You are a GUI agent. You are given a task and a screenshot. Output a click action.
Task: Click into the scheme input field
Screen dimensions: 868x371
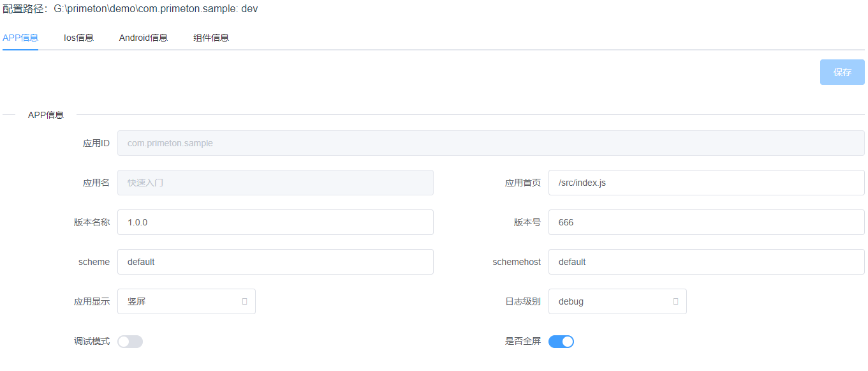pyautogui.click(x=275, y=262)
